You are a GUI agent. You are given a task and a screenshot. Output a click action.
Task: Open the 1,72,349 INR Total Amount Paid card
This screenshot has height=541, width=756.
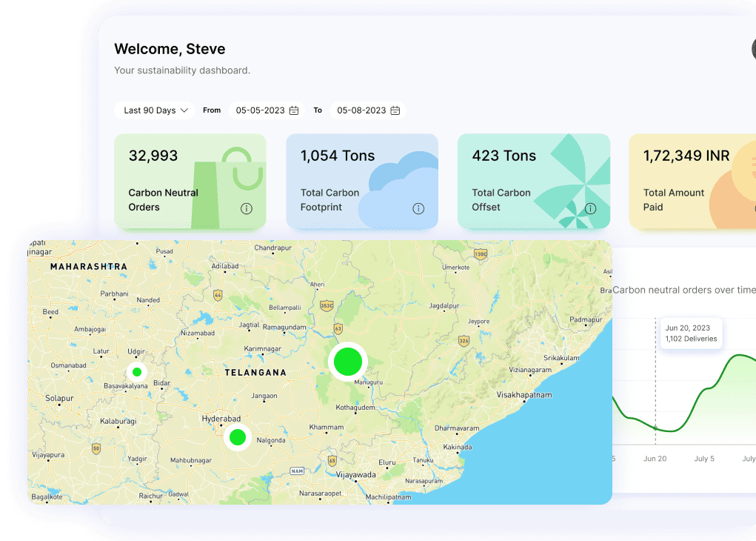(x=692, y=182)
